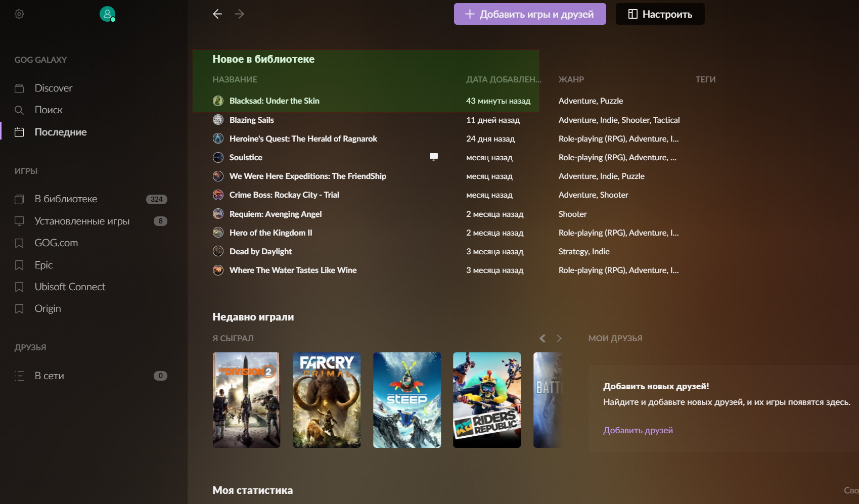Open Поиск in the sidebar
The height and width of the screenshot is (504, 859).
pyautogui.click(x=49, y=110)
